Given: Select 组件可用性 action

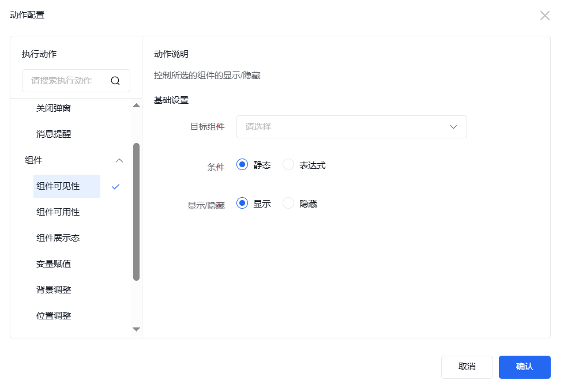Looking at the screenshot, I should point(58,212).
